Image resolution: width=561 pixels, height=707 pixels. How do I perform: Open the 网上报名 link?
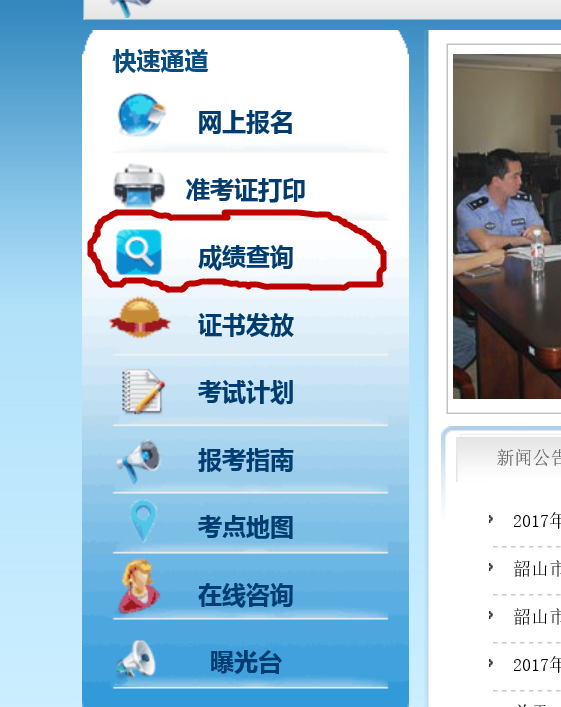coord(245,122)
